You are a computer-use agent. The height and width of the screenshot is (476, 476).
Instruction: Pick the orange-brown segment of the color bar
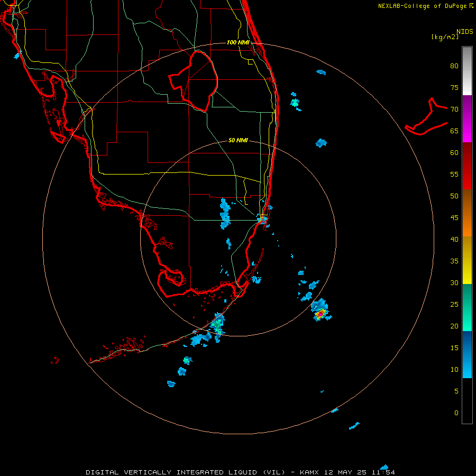pos(467,213)
